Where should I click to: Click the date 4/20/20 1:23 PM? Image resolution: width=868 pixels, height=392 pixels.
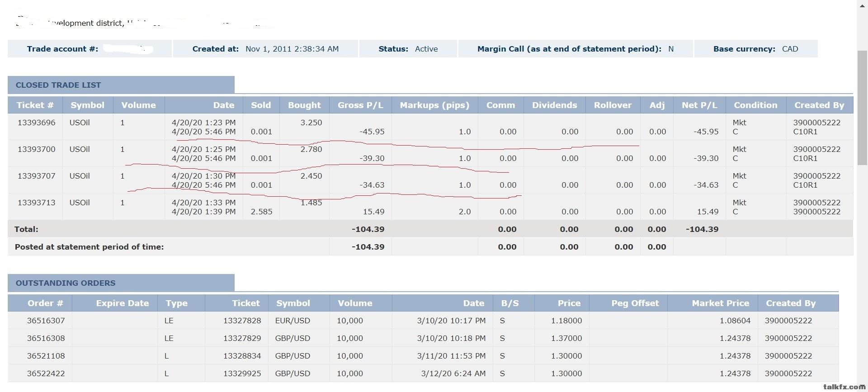203,123
